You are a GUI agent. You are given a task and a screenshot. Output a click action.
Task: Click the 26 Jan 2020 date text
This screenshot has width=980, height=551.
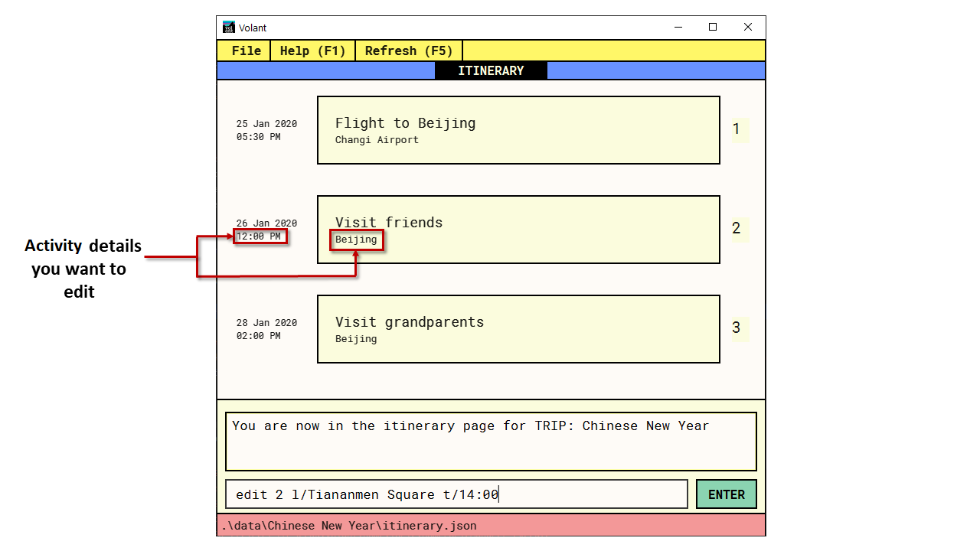[266, 223]
